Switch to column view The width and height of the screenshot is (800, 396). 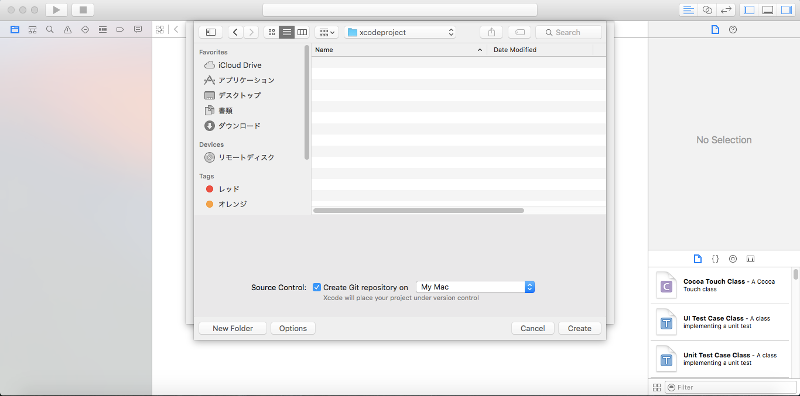point(302,32)
